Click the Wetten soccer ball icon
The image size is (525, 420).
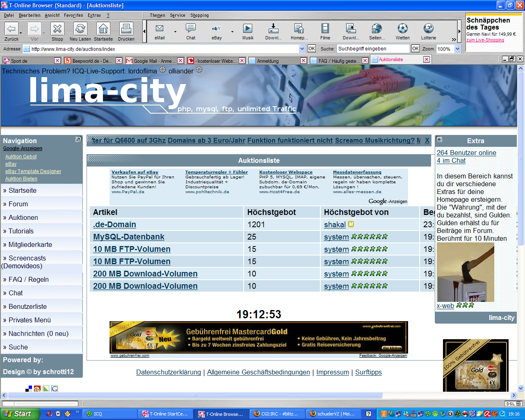402,29
